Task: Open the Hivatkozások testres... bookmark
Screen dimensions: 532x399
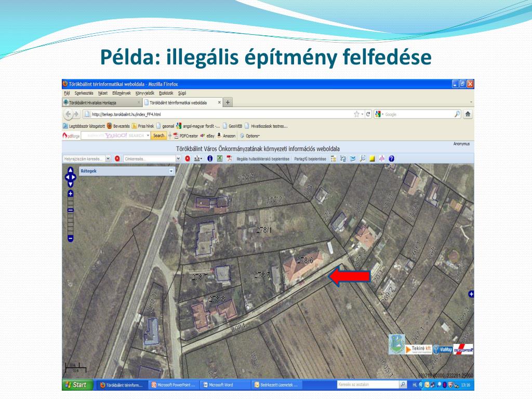Action: tap(267, 126)
